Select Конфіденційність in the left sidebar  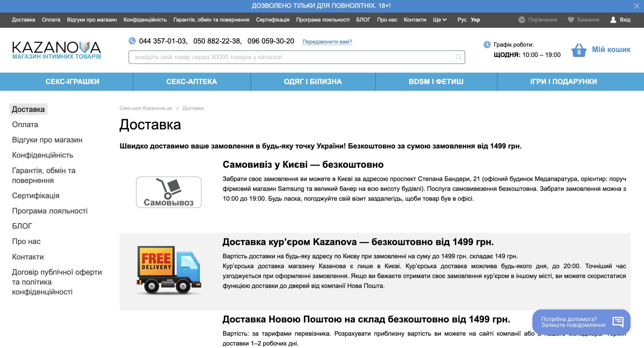pos(43,155)
